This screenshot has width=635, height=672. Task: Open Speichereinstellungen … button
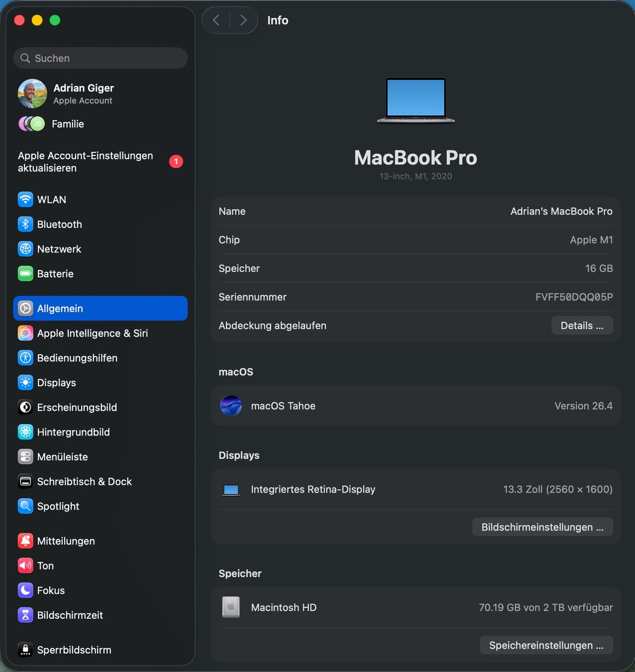(x=546, y=645)
